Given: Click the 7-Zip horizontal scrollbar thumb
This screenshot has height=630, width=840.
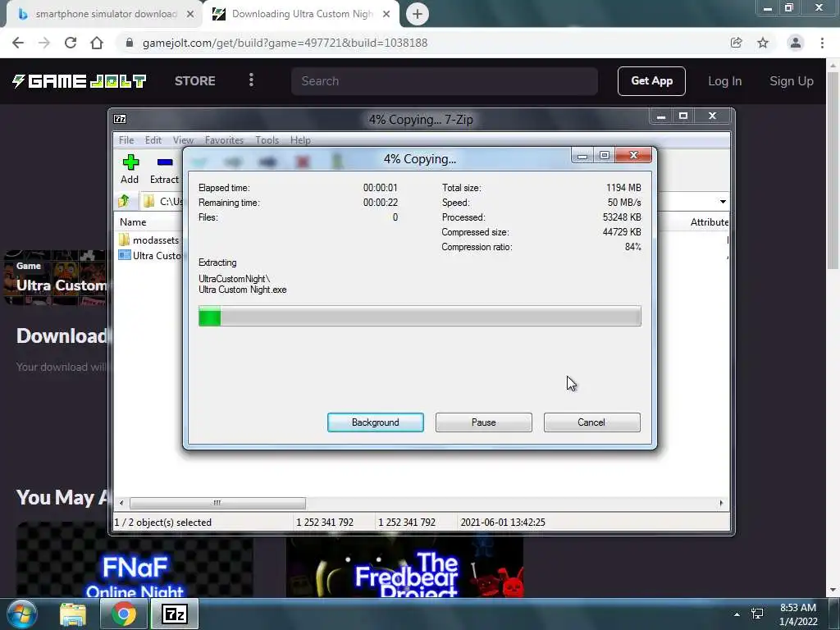Looking at the screenshot, I should (x=217, y=503).
